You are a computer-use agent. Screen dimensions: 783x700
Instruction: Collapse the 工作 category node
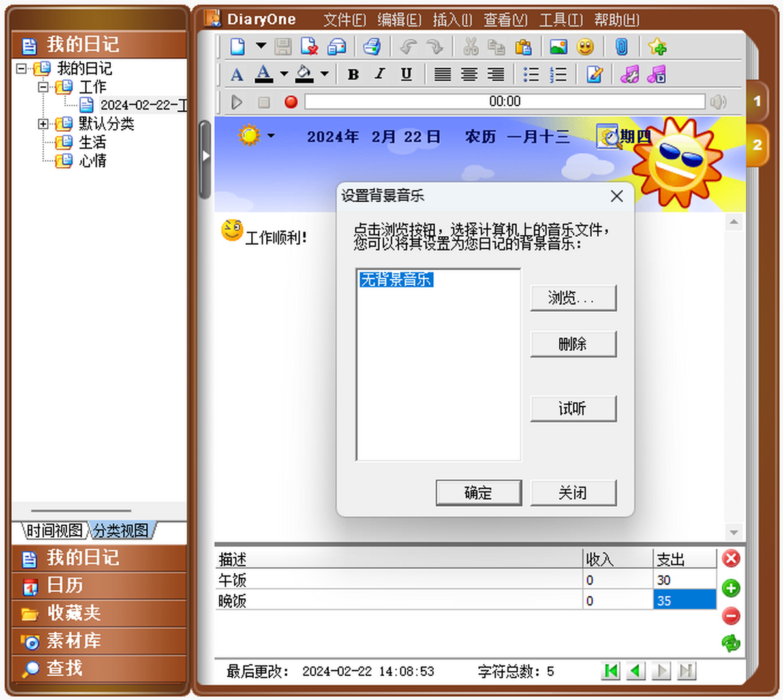[x=43, y=87]
